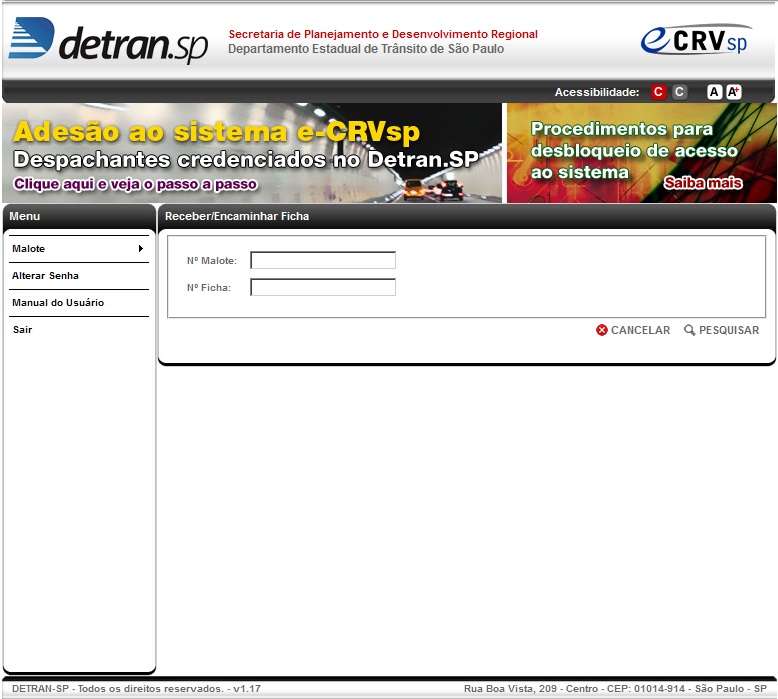778x699 pixels.
Task: Click the 'Nº Malote:' label
Action: [x=212, y=260]
